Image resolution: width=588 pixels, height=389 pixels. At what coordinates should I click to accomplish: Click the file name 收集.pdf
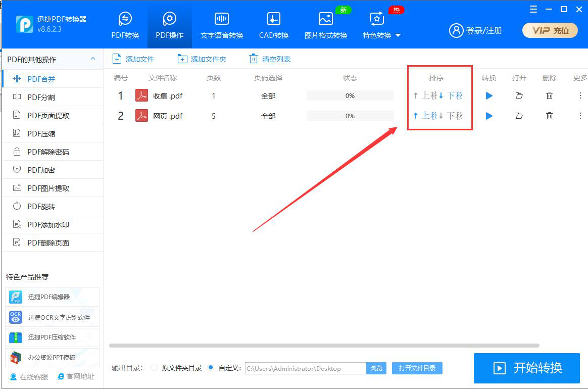pos(168,96)
